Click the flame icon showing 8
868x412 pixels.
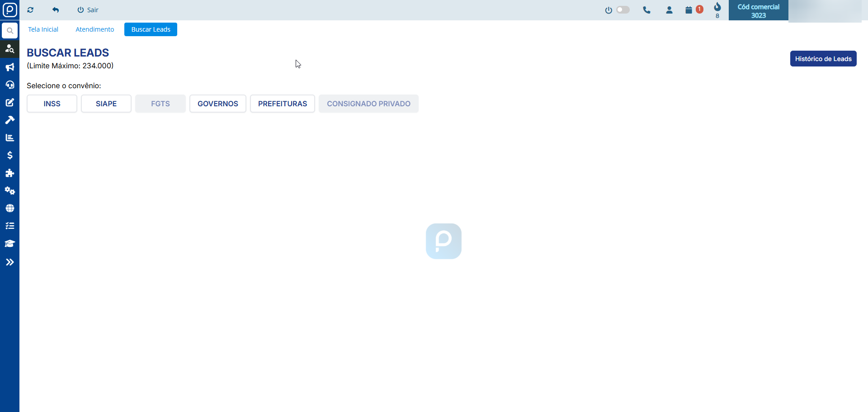pyautogui.click(x=717, y=7)
